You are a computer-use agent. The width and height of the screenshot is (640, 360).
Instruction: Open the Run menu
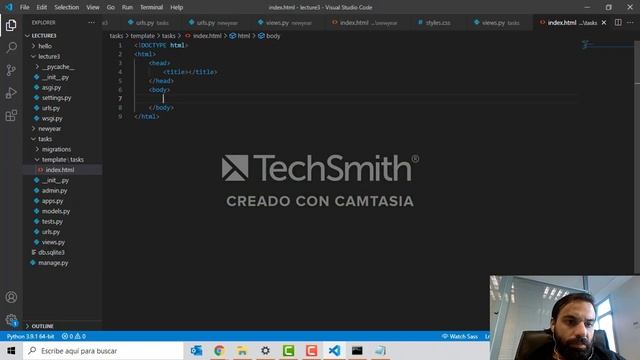click(127, 7)
